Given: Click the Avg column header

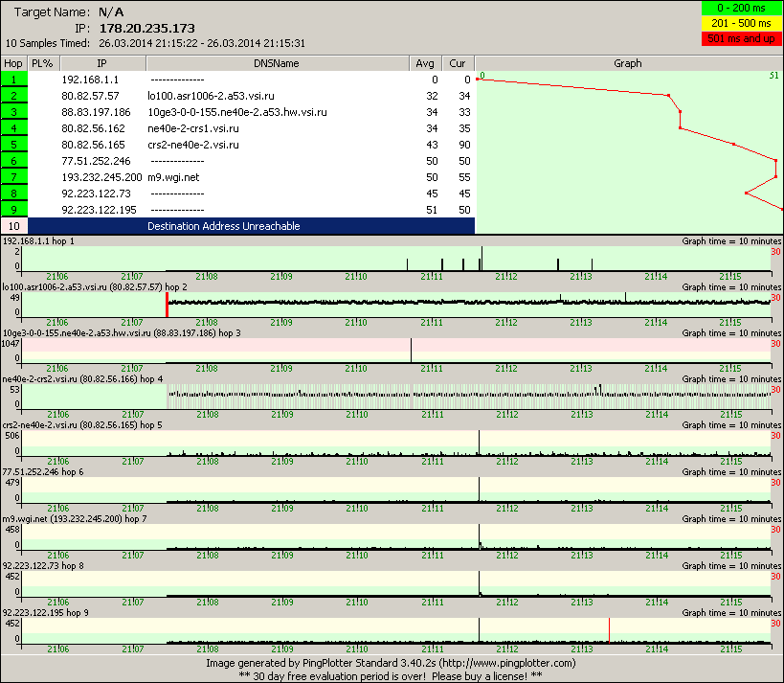Looking at the screenshot, I should pyautogui.click(x=425, y=63).
